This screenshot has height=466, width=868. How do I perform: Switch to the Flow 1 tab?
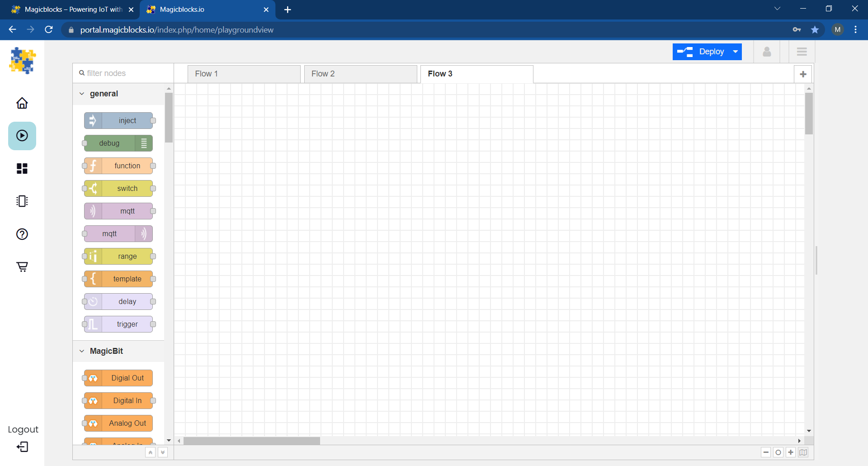pyautogui.click(x=244, y=74)
